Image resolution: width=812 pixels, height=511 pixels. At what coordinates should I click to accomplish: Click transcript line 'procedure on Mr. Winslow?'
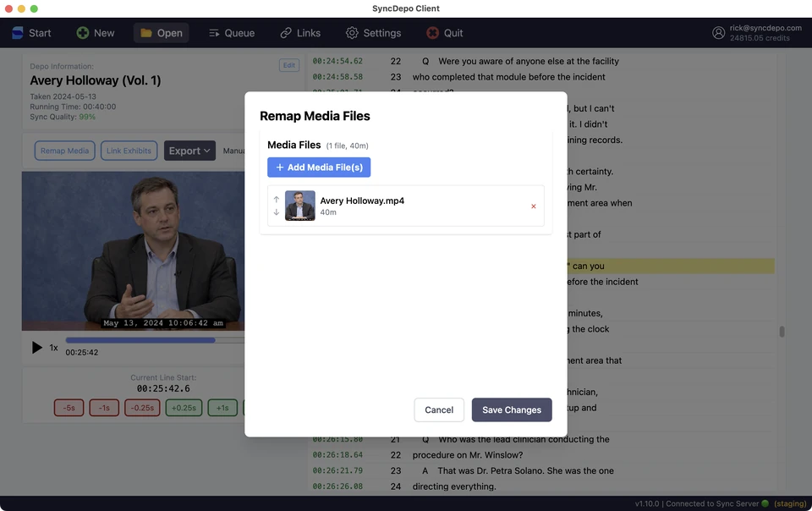coord(468,455)
